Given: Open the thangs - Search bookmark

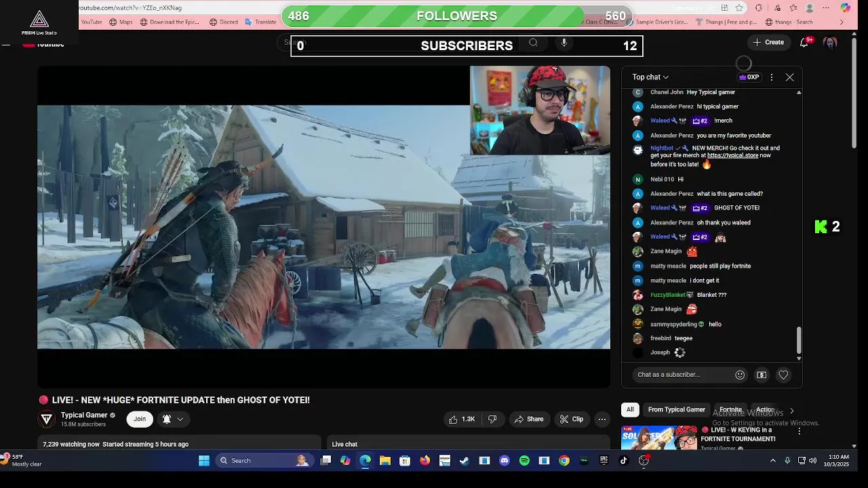Looking at the screenshot, I should point(788,22).
